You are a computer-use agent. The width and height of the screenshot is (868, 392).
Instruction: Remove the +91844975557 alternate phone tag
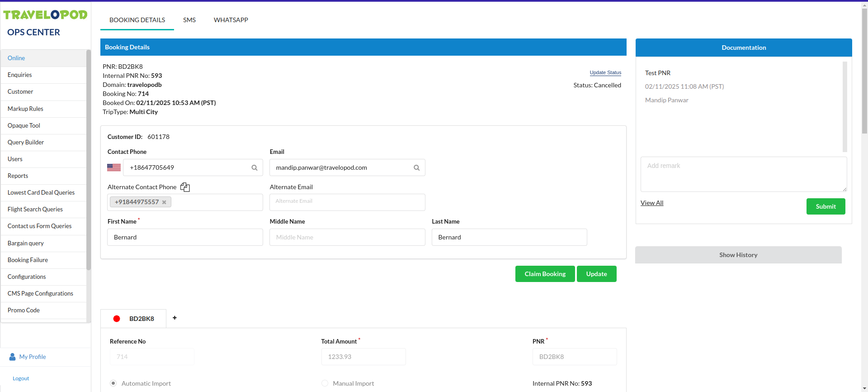click(164, 202)
